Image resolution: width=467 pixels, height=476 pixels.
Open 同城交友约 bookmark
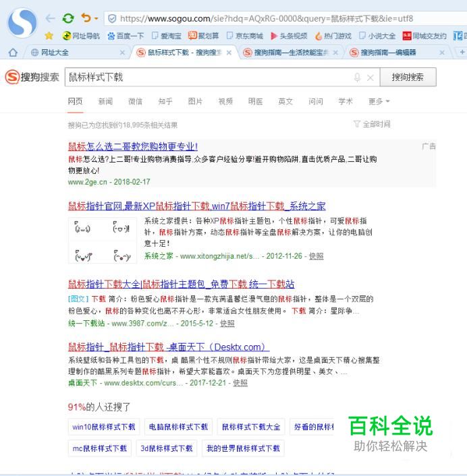pyautogui.click(x=424, y=36)
